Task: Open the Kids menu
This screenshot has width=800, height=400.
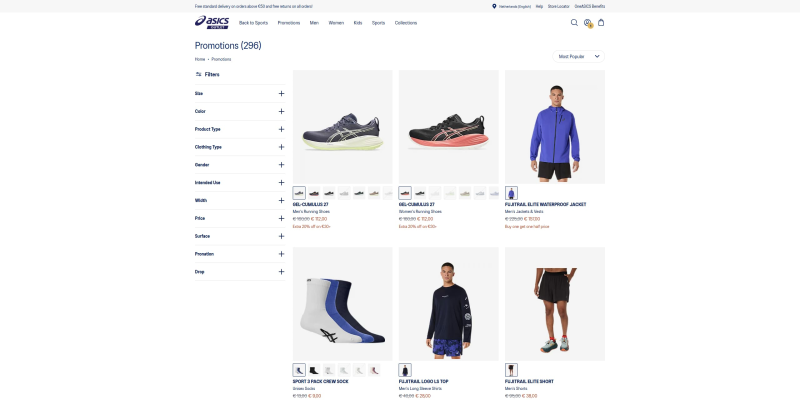Action: click(358, 23)
